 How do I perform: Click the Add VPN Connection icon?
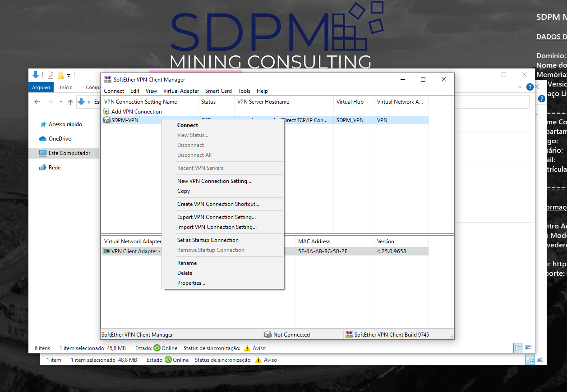click(106, 111)
